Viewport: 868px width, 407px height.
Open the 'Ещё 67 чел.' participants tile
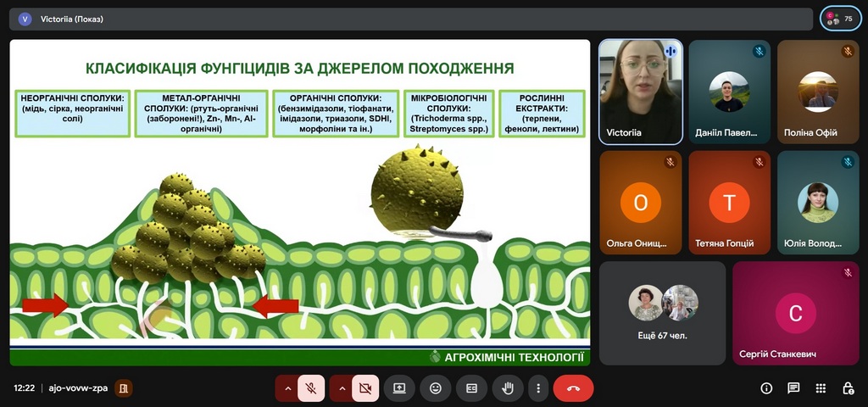662,312
